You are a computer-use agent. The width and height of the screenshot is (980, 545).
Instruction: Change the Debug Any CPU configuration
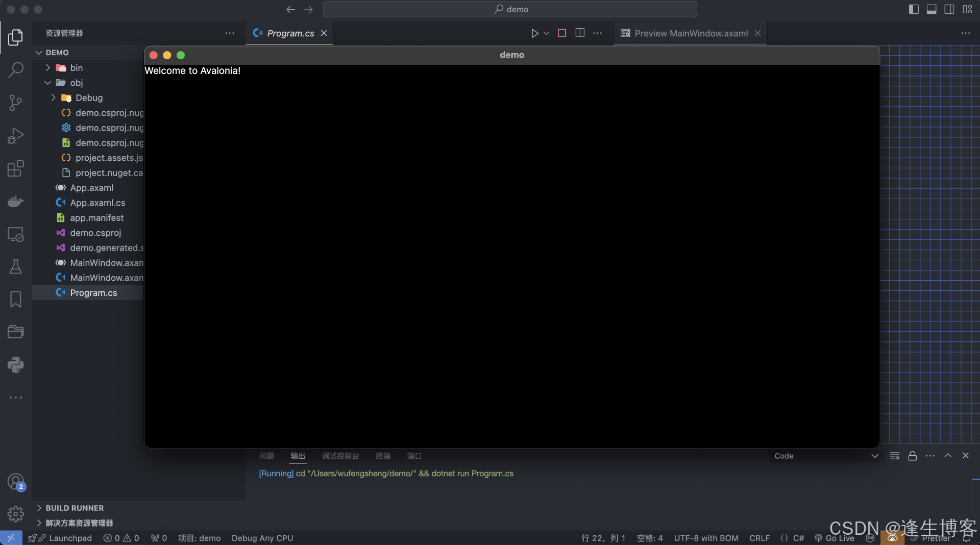pos(262,538)
